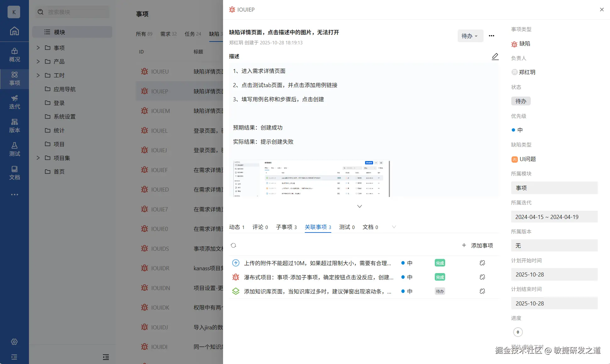Screen dimensions: 610x364
Task: Unlink the 上传的附件 related item
Action: [482, 263]
